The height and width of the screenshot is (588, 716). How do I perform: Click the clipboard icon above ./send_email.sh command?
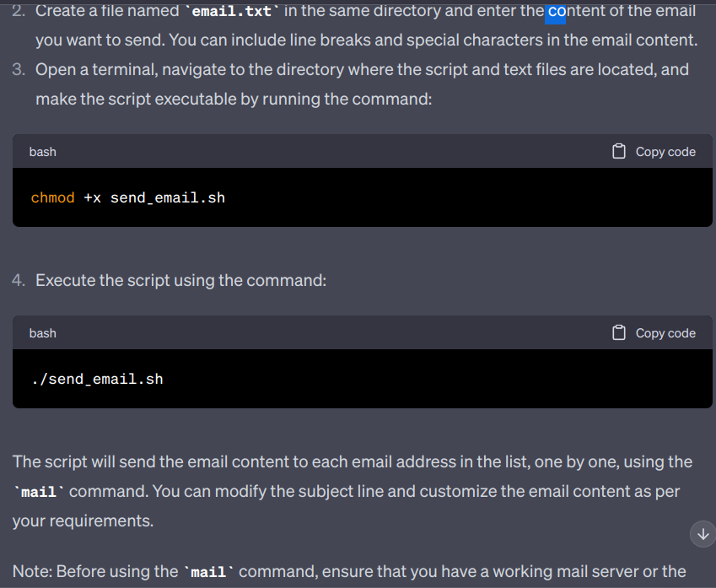[619, 333]
